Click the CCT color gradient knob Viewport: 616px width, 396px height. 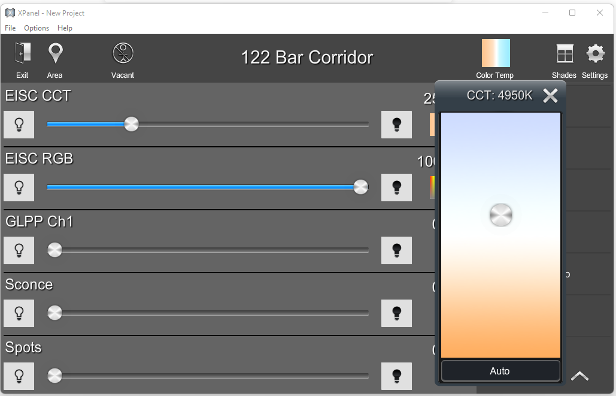tap(501, 215)
